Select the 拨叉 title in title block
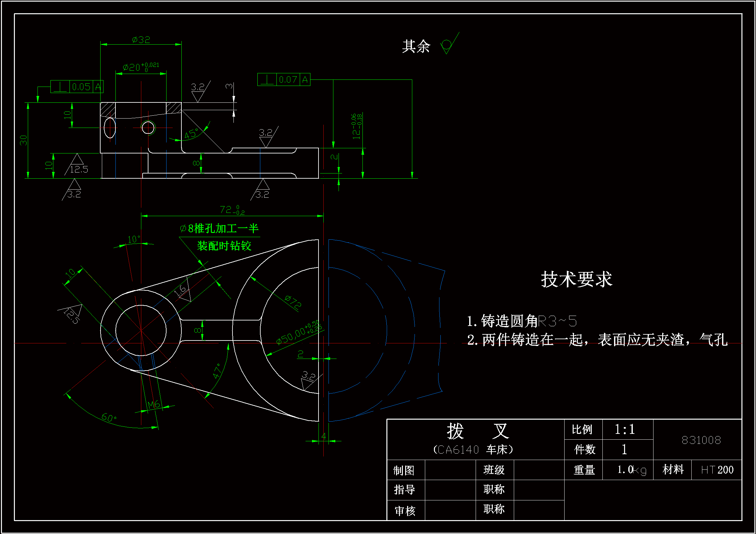The height and width of the screenshot is (534, 756). click(478, 431)
